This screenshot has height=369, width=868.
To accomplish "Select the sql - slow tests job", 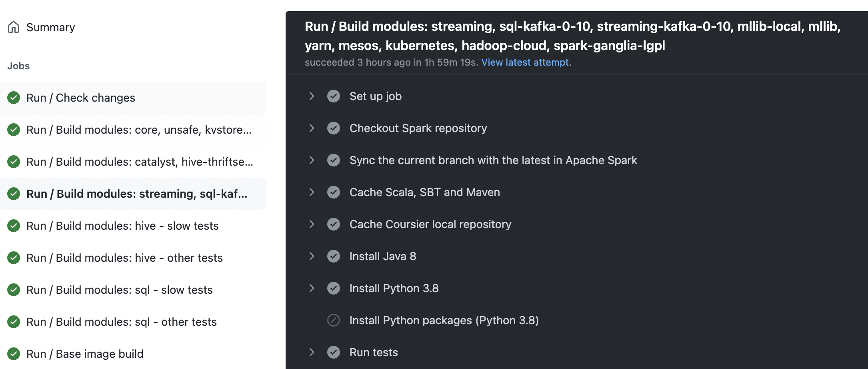I will [x=119, y=290].
